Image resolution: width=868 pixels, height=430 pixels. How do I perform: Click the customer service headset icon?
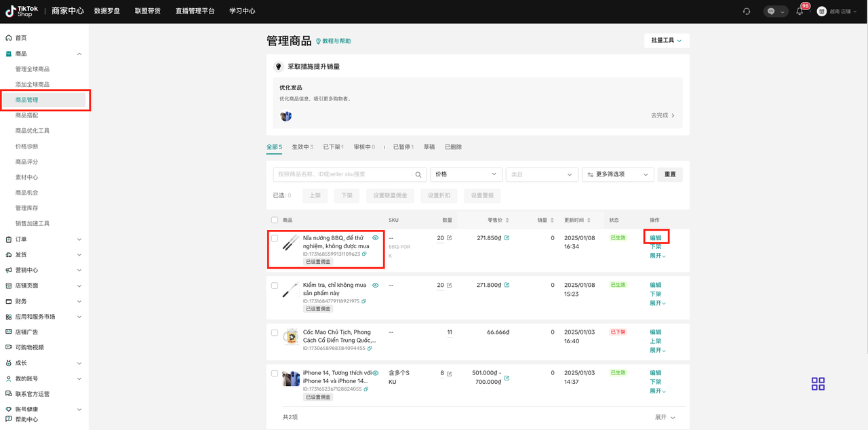747,12
